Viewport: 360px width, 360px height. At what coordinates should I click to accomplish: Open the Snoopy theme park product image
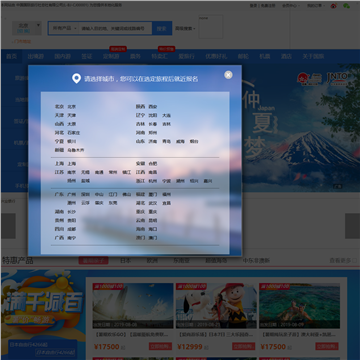(x=216, y=306)
